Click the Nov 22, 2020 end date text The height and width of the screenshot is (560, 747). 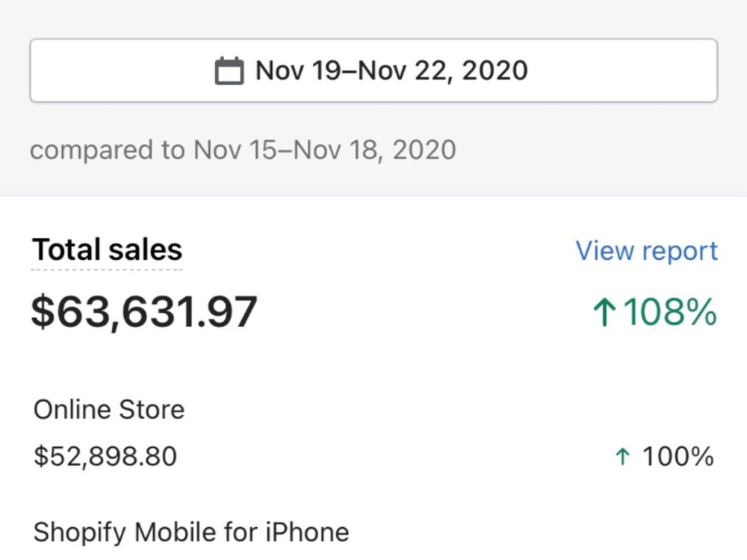pyautogui.click(x=442, y=70)
